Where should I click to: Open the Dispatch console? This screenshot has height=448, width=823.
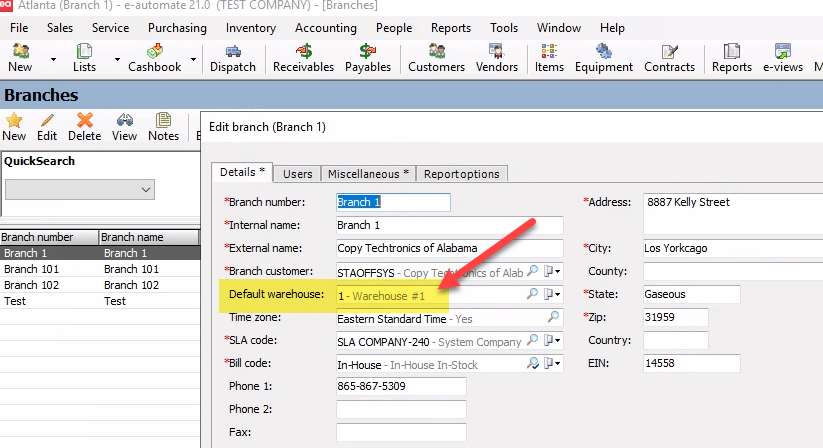[233, 58]
